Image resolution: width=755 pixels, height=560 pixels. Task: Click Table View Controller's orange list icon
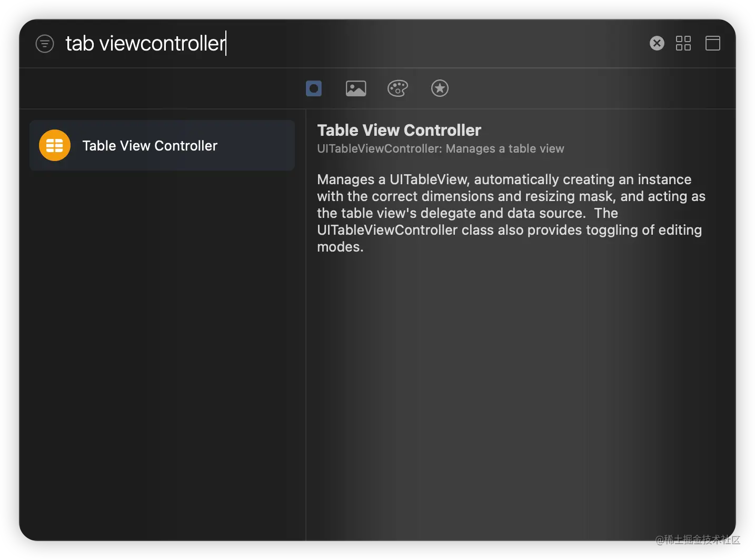54,145
